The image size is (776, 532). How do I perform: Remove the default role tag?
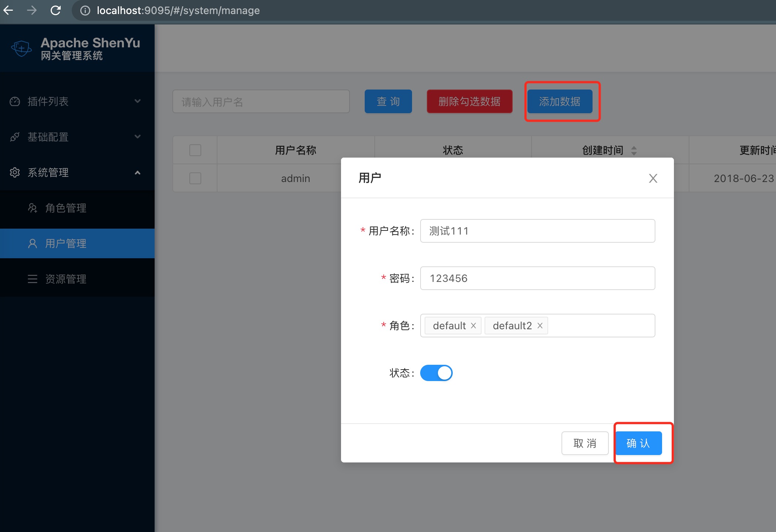click(x=473, y=326)
